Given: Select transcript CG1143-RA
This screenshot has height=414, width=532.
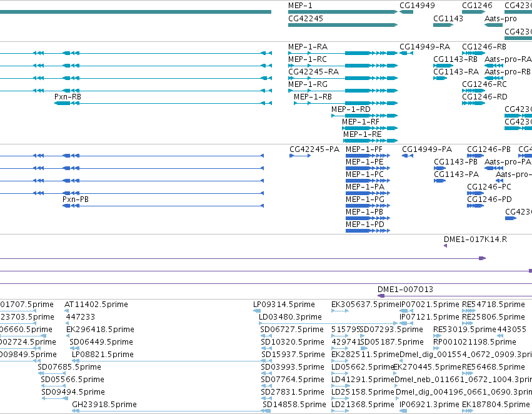Looking at the screenshot, I should point(456,72).
